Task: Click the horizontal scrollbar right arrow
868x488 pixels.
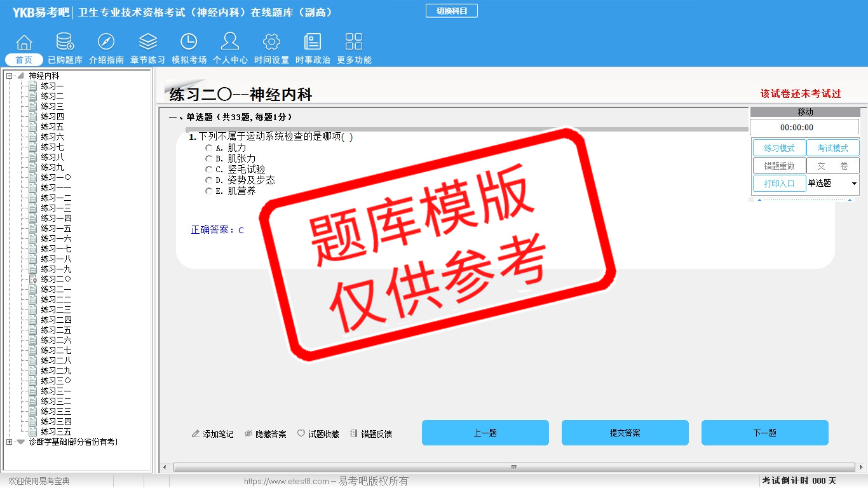Action: tap(860, 468)
